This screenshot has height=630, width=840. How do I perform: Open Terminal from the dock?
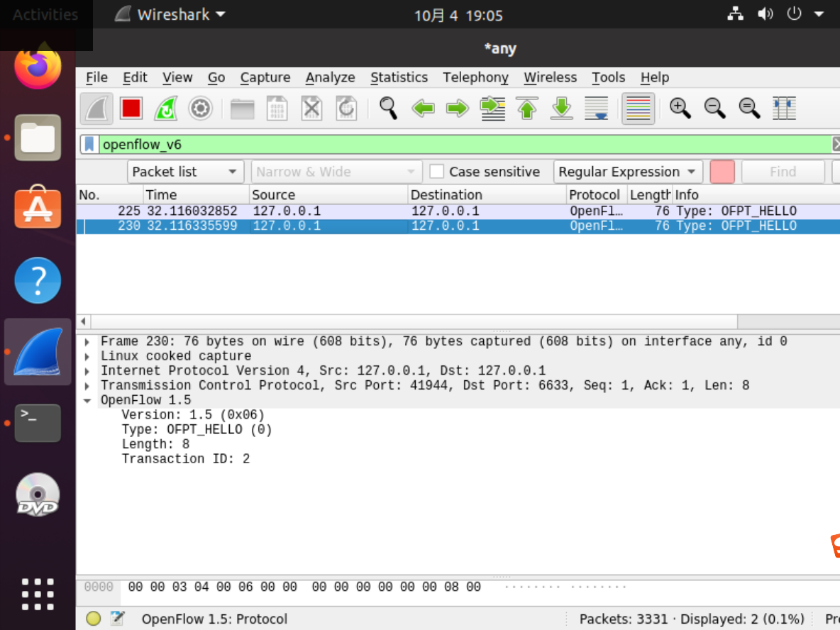38,424
